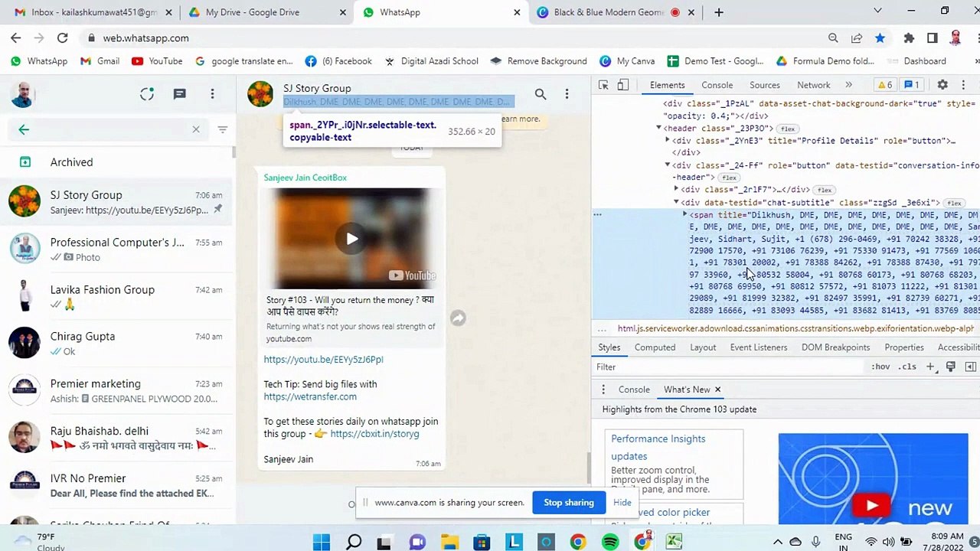Viewport: 980px width, 551px height.
Task: Click forward icon beside the YouTube message
Action: tap(458, 318)
